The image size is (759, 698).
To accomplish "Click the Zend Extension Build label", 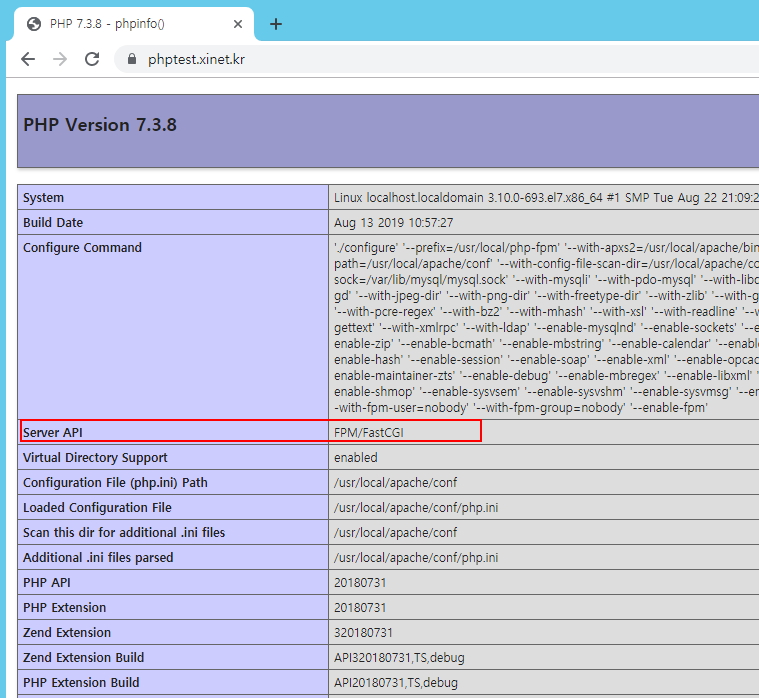I will 83,658.
